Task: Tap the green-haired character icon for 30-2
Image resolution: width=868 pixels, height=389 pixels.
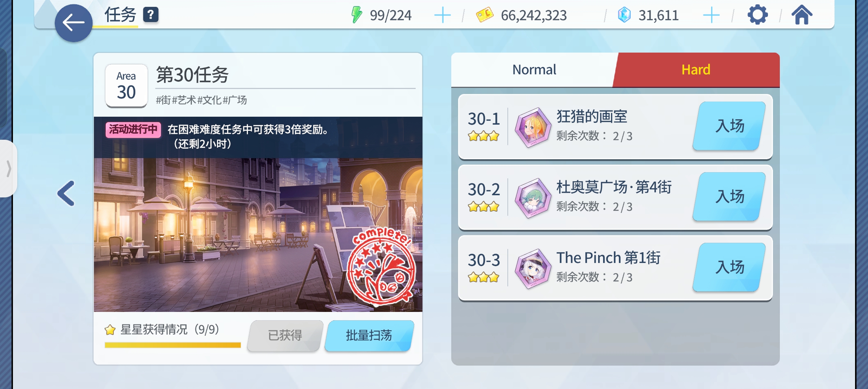Action: [x=533, y=198]
